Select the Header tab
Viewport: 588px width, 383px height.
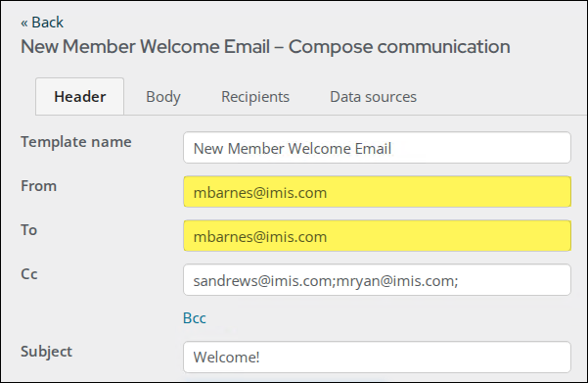click(80, 97)
